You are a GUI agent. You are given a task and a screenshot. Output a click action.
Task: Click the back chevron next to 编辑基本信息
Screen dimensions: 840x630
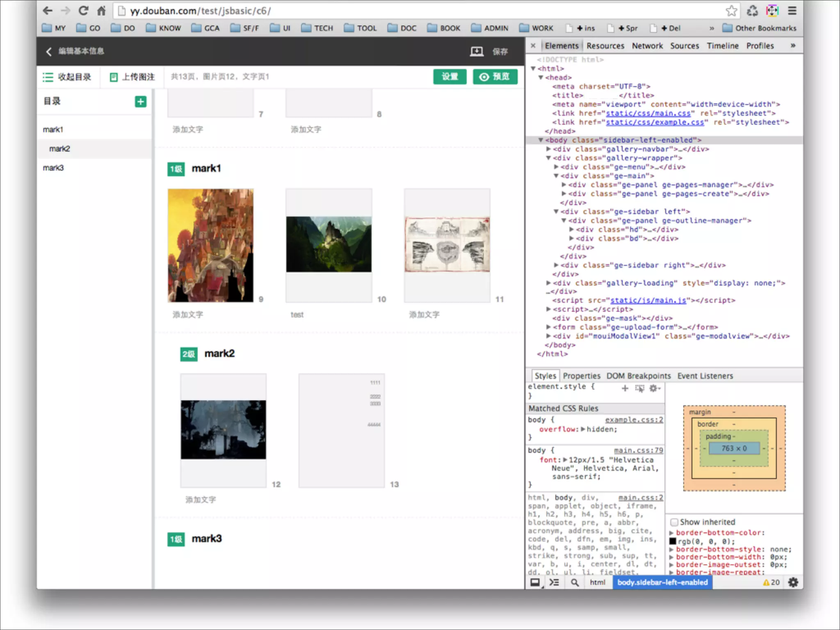(49, 51)
